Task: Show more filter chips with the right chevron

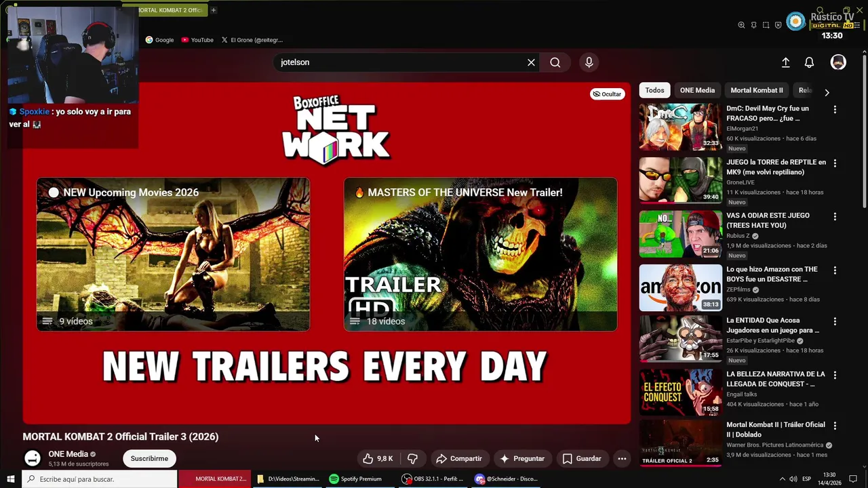Action: click(827, 91)
